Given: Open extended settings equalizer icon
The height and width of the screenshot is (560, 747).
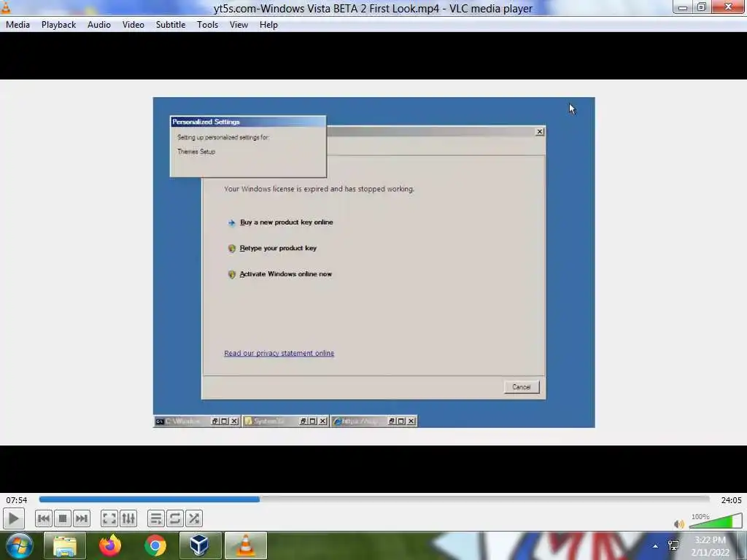Looking at the screenshot, I should 128,518.
